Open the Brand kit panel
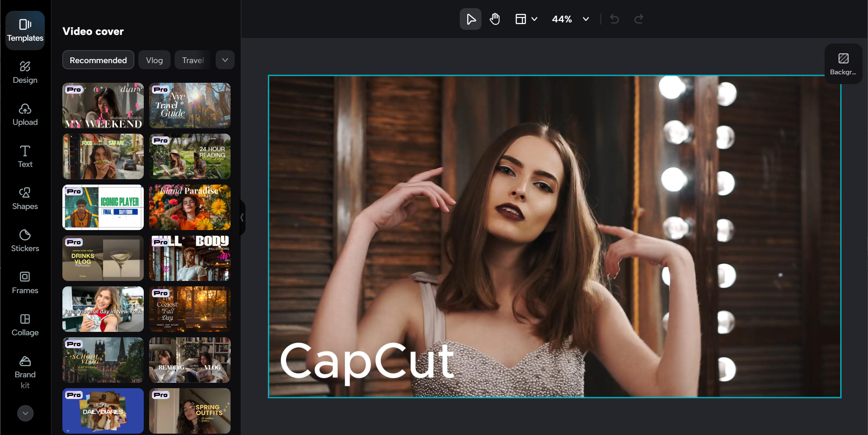 (25, 372)
